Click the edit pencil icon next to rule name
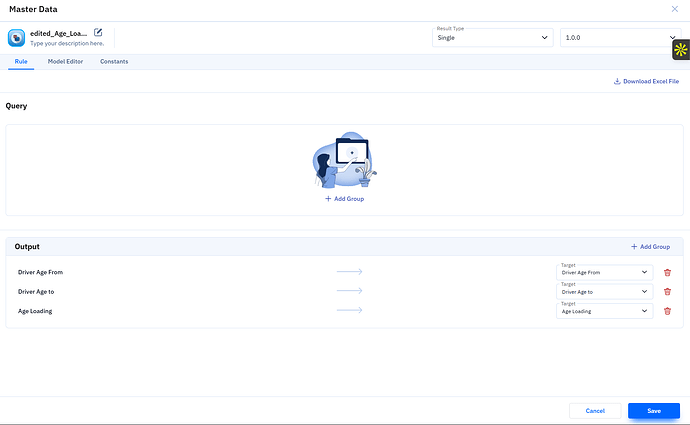 98,33
